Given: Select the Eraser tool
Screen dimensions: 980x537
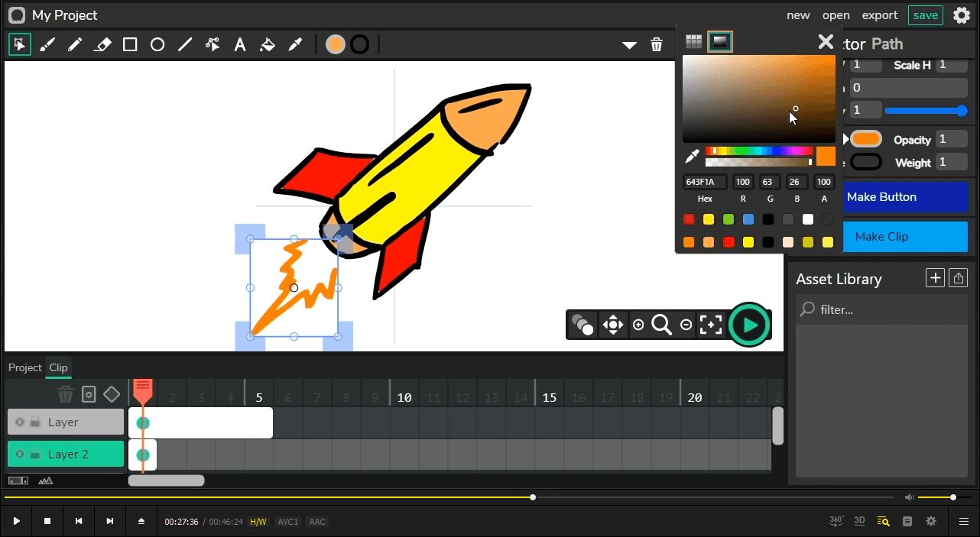Looking at the screenshot, I should click(102, 45).
